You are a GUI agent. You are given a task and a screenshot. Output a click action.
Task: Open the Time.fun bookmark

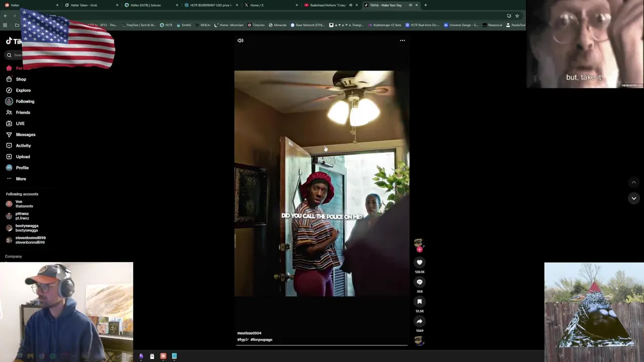tap(256, 25)
